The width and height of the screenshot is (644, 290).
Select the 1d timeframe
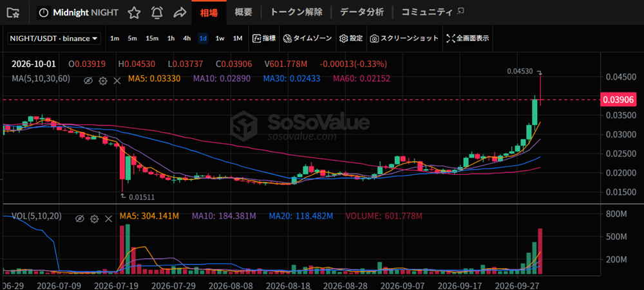point(203,39)
